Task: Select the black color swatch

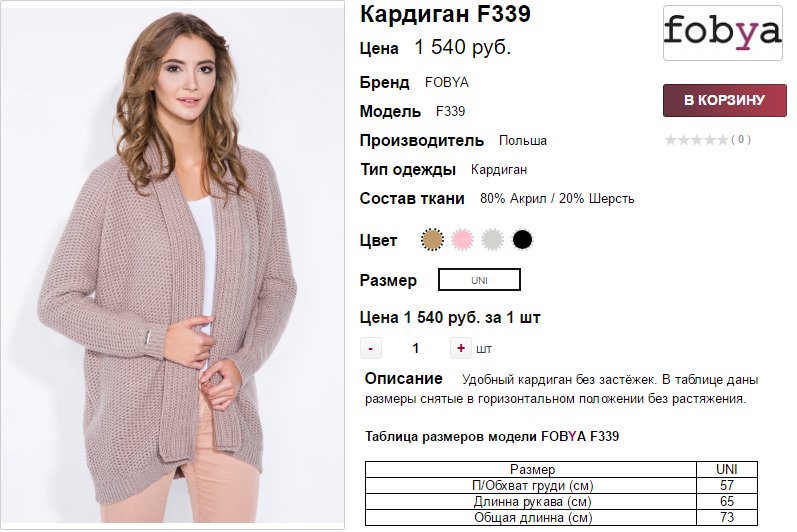Action: tap(522, 239)
